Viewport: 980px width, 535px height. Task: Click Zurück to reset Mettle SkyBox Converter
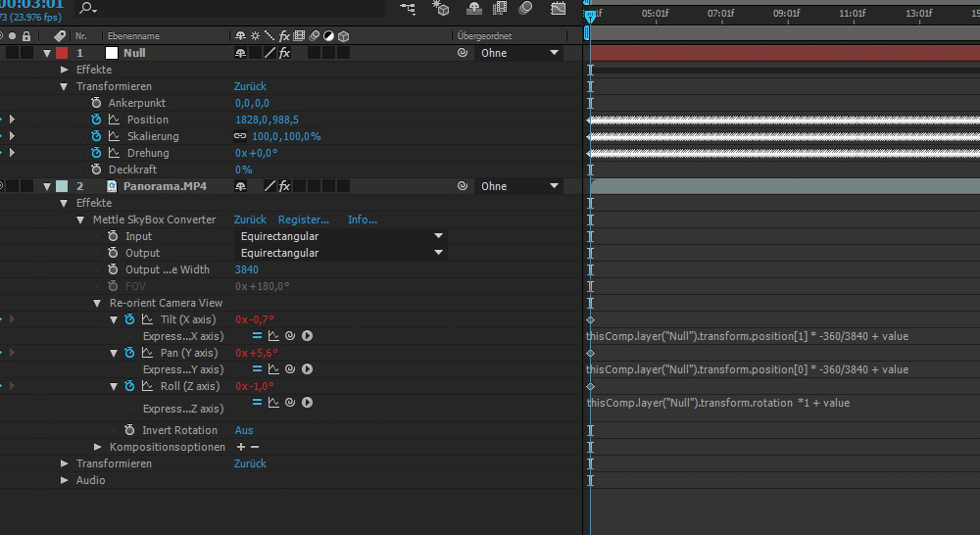[250, 219]
